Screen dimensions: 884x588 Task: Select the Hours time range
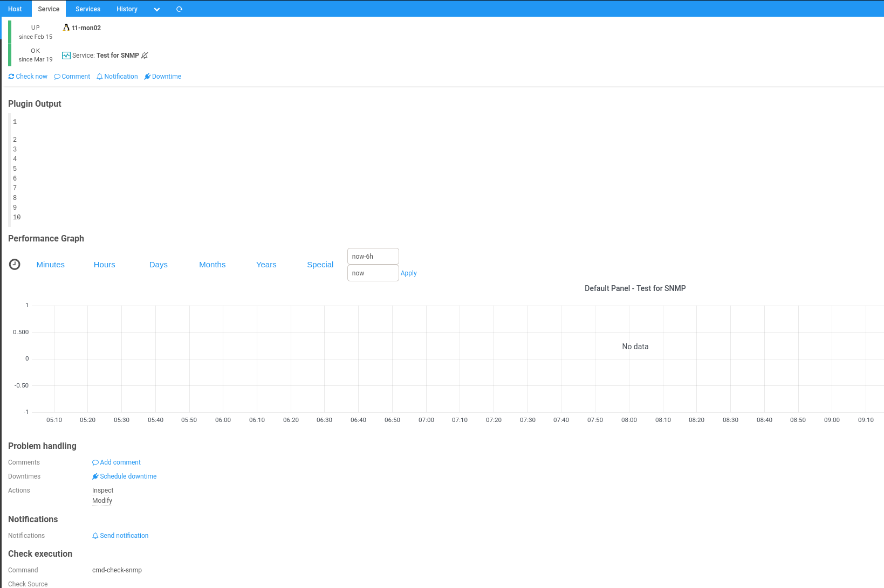[104, 264]
